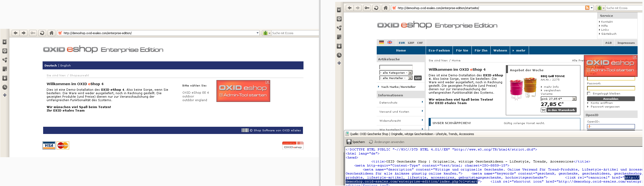Focus the Passwort input field

(x=611, y=88)
